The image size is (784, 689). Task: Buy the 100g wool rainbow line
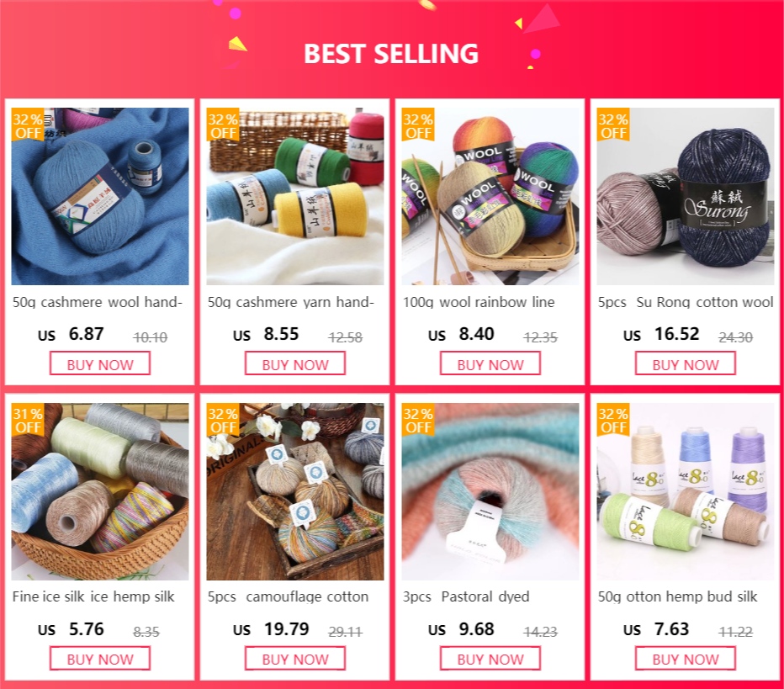(x=490, y=363)
